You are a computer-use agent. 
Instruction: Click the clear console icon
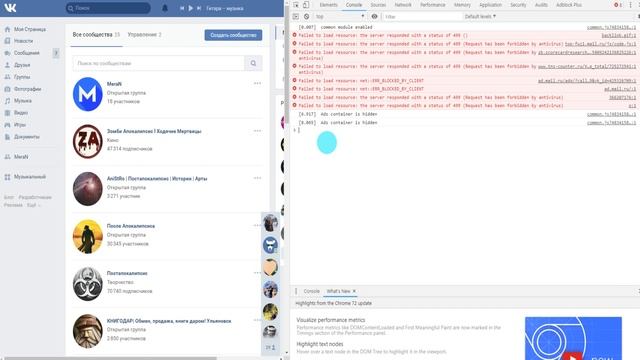click(307, 17)
